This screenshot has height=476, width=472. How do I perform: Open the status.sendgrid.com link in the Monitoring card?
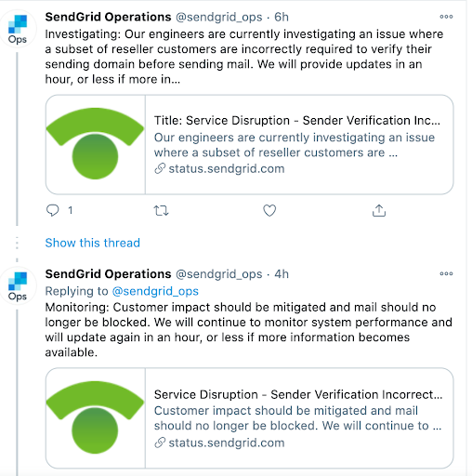click(x=219, y=443)
